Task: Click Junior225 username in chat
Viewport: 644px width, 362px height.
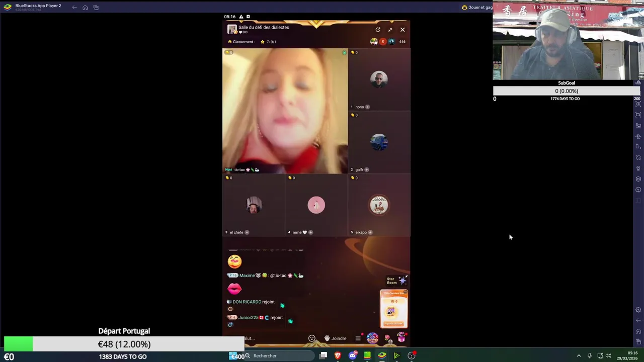Action: [248, 318]
